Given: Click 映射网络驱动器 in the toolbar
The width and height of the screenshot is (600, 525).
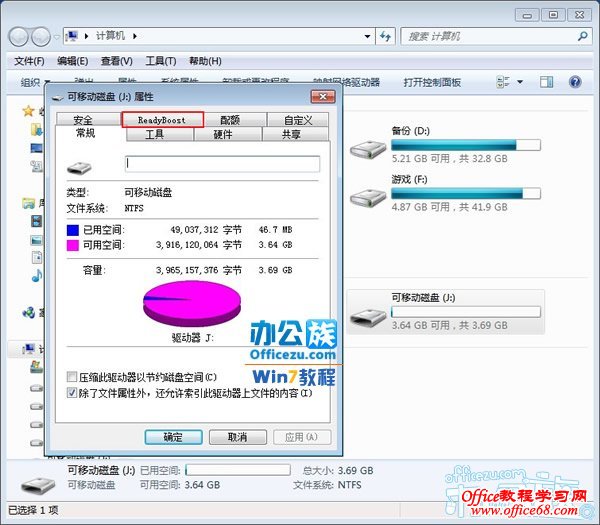Looking at the screenshot, I should [346, 82].
